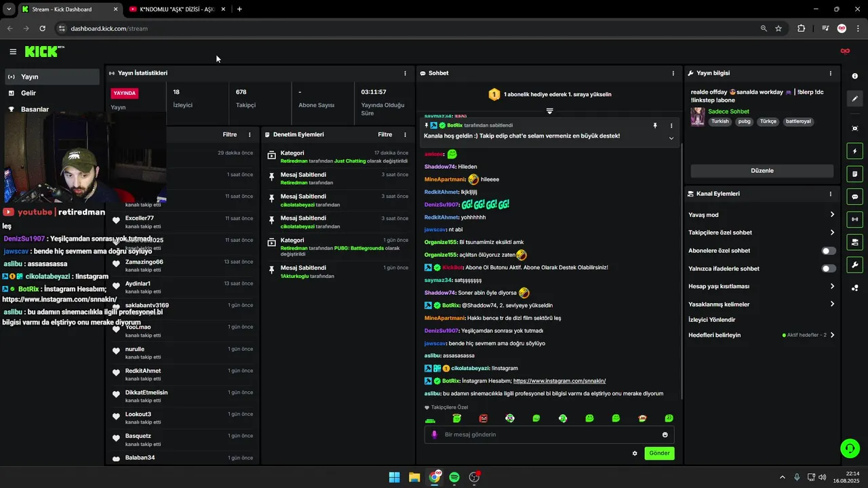Insert the red angry face emote
Screen dimensions: 868x488
(x=484, y=418)
